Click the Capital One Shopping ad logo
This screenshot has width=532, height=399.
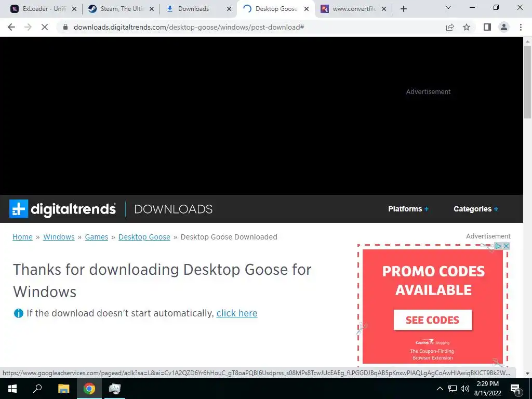point(432,342)
